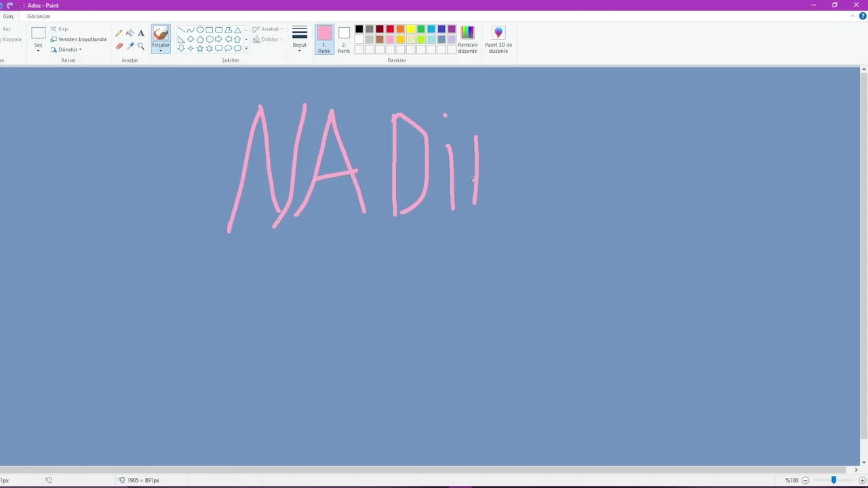
Task: Adjust the zoom level slider handle
Action: click(833, 480)
